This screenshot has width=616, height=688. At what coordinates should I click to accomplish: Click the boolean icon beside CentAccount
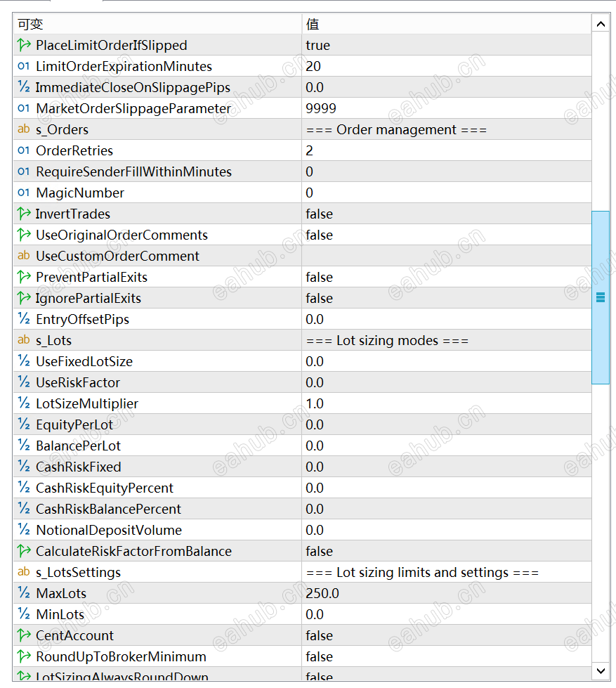point(24,635)
